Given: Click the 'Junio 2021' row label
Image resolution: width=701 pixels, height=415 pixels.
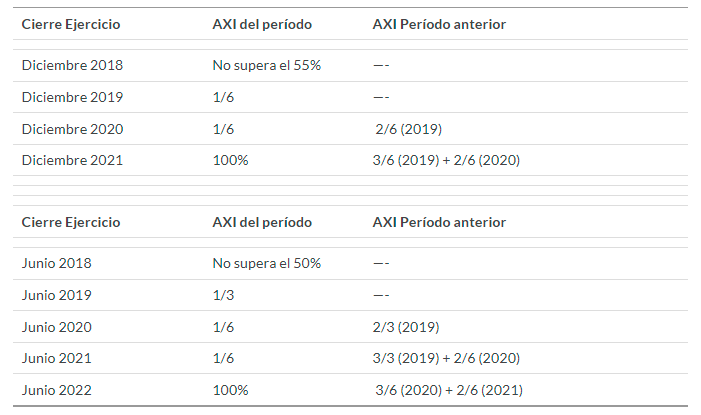Looking at the screenshot, I should pyautogui.click(x=56, y=358).
